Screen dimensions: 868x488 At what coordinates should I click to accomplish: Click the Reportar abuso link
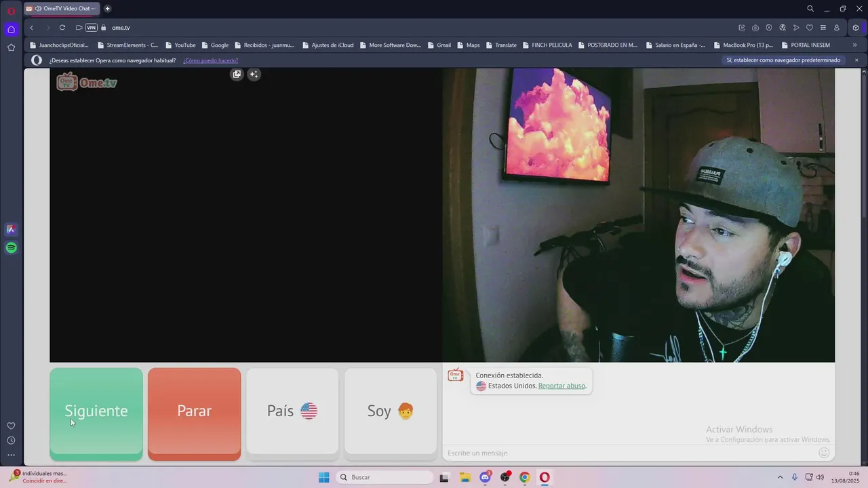tap(561, 386)
